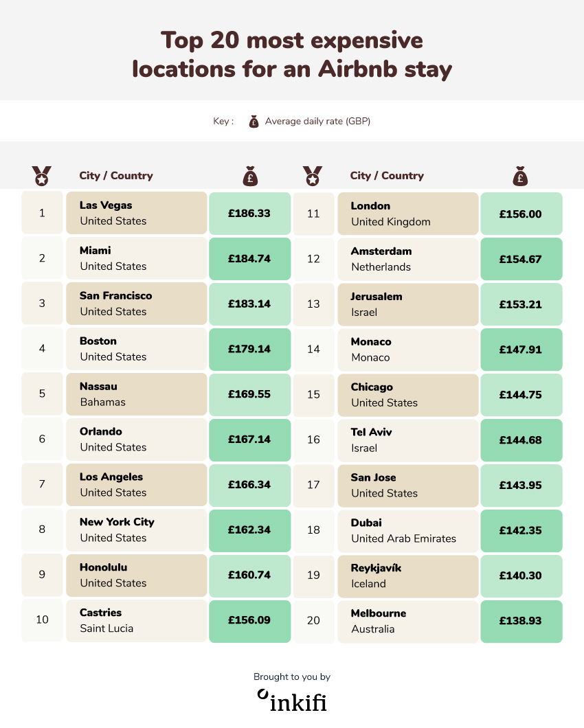Click the £184.74 price for Miami

pos(250,259)
